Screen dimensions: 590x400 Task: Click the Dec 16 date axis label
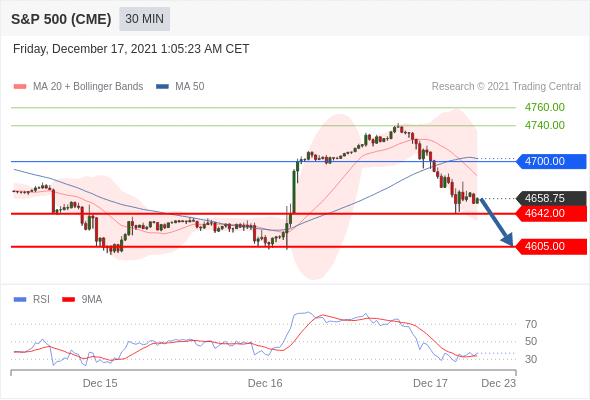(265, 383)
